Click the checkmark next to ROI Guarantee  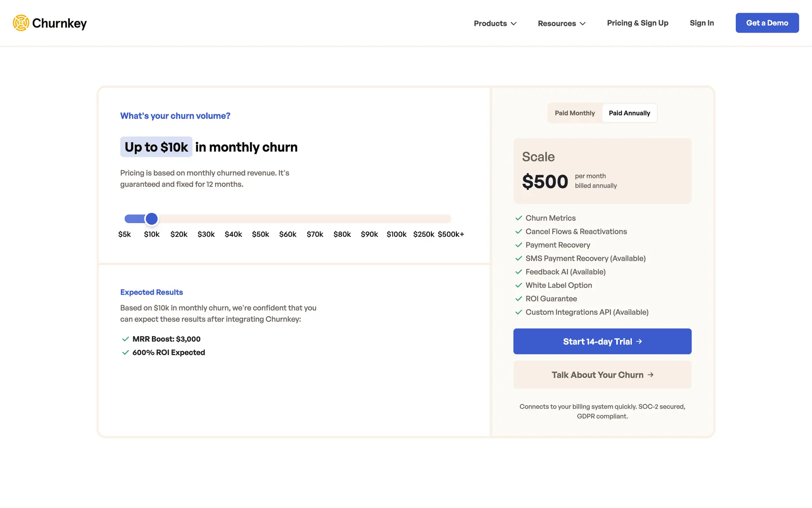[518, 299]
